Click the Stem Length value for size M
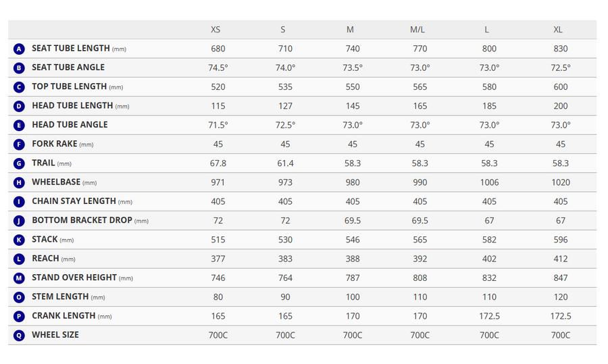Screen dimensions: 608x364 pyautogui.click(x=353, y=297)
